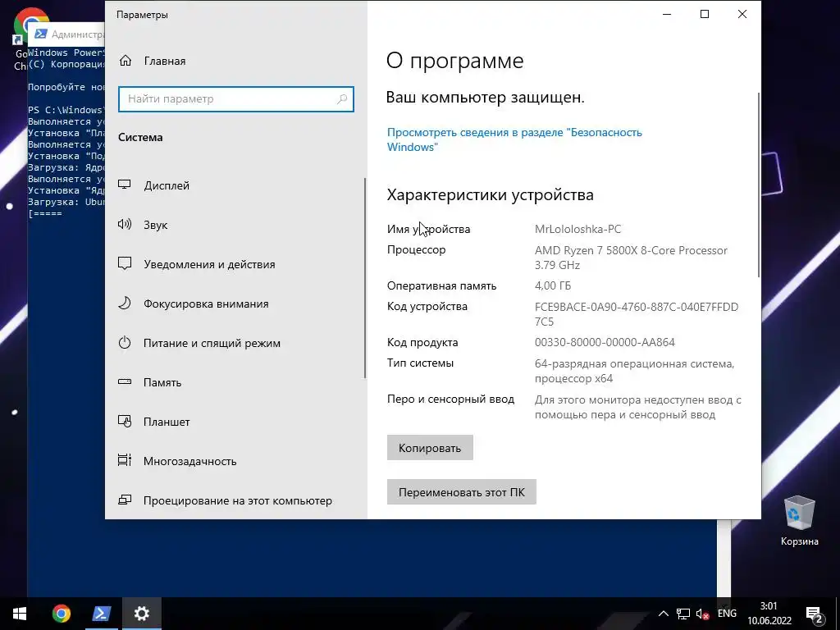Click the Start menu button
The image size is (840, 630).
[20, 614]
